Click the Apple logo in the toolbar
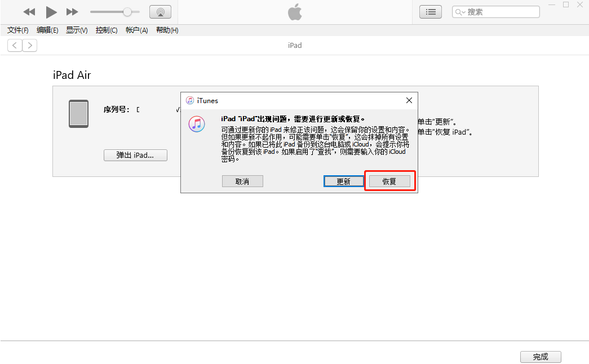 295,11
